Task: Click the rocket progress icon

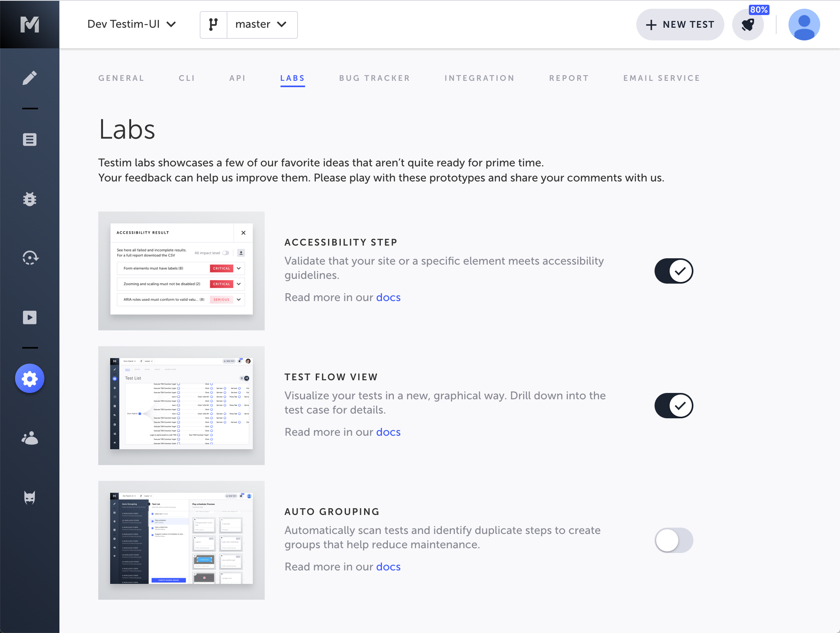Action: click(748, 25)
